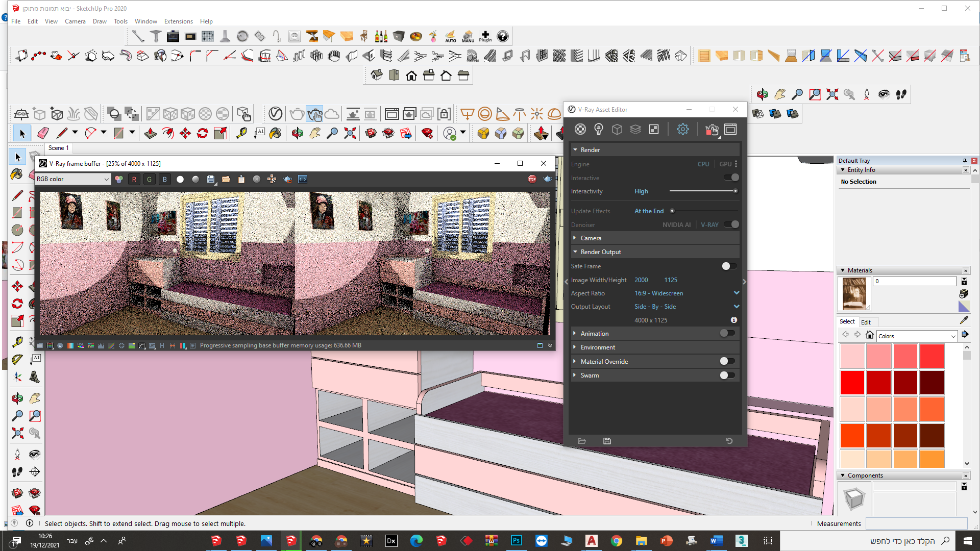Click the Image Width value field
The image size is (980, 551).
(641, 280)
